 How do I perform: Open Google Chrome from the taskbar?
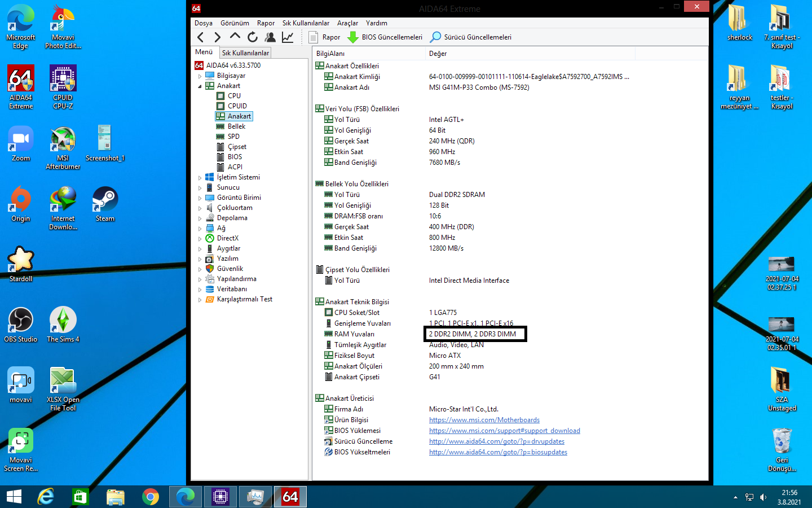[151, 497]
